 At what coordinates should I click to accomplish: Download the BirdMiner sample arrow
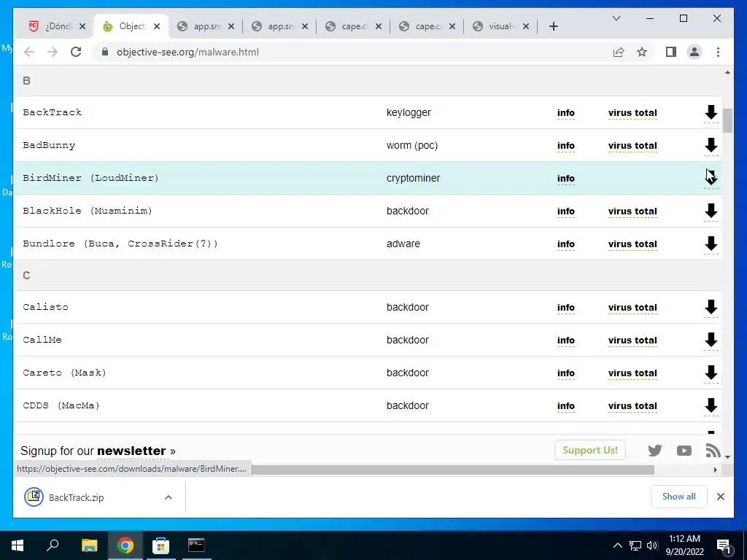coord(711,178)
